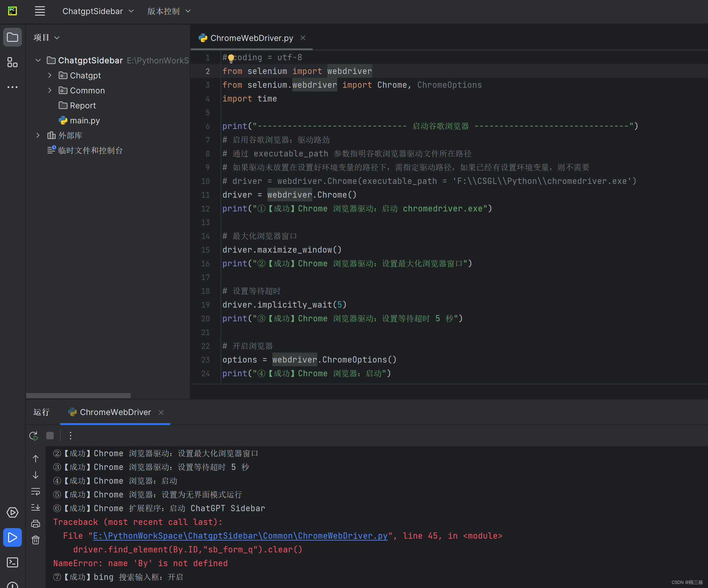Click the trash icon to clear console output

(35, 540)
